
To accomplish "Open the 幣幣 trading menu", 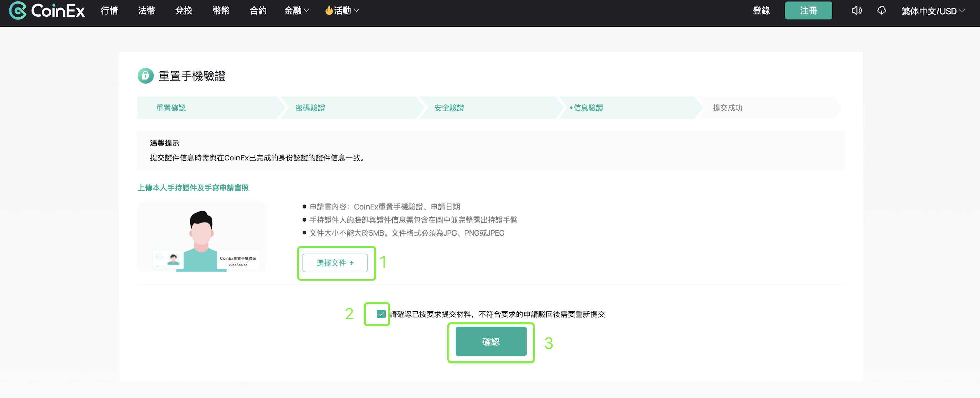I will (221, 11).
